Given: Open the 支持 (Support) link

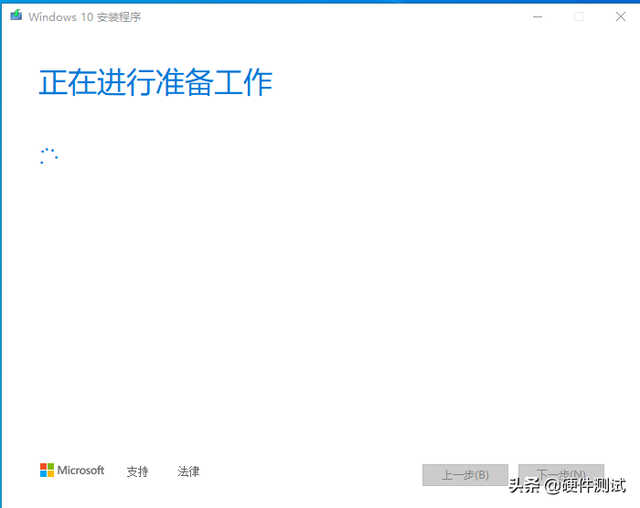Looking at the screenshot, I should pyautogui.click(x=137, y=471).
